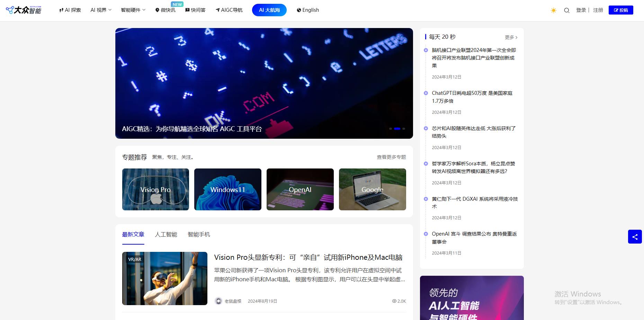The image size is (644, 320).
Task: Click the 投稿 submit button
Action: [621, 10]
